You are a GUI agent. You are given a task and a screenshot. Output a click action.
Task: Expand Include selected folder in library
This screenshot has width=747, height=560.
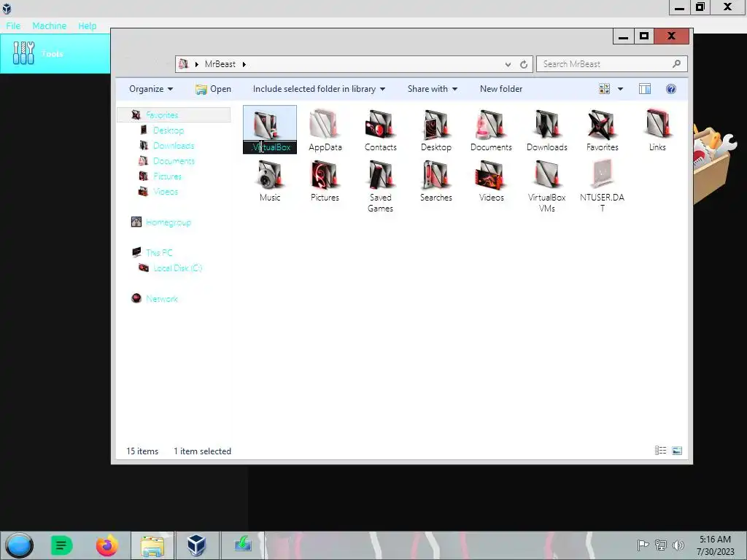tap(320, 89)
